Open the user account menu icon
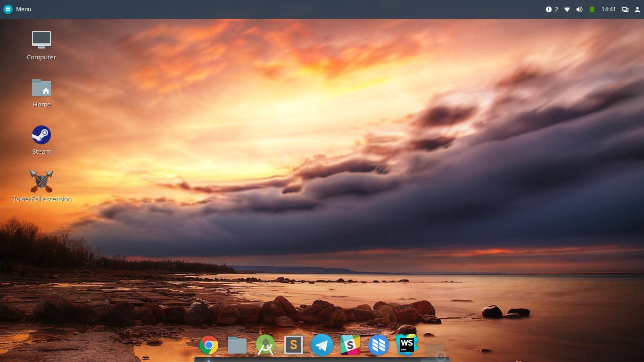Screen dimensions: 644x362 [x=637, y=9]
